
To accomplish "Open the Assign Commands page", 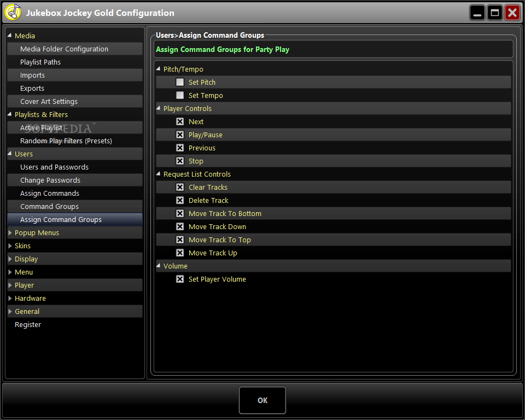I will tap(75, 193).
